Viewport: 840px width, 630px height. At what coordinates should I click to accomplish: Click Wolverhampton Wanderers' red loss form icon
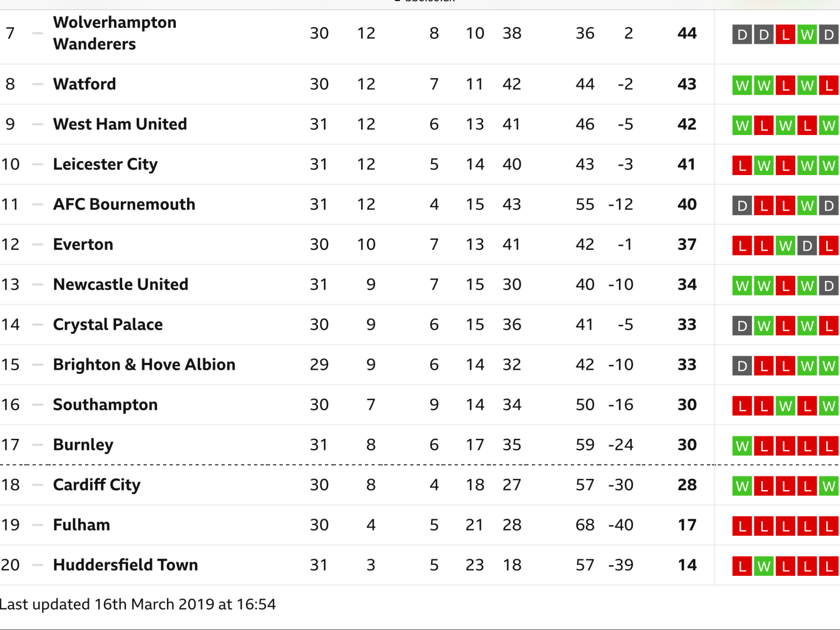coord(785,34)
